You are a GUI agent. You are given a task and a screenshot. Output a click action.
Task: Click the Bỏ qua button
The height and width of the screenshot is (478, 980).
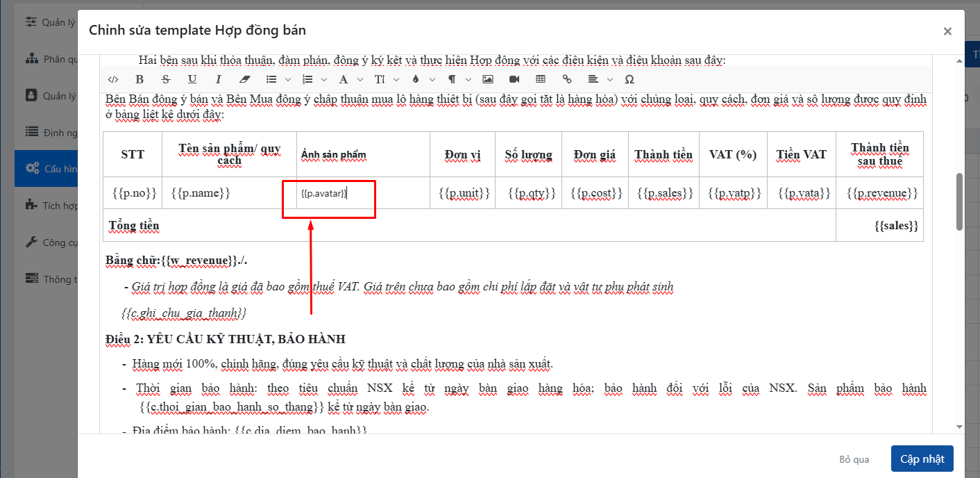(854, 459)
